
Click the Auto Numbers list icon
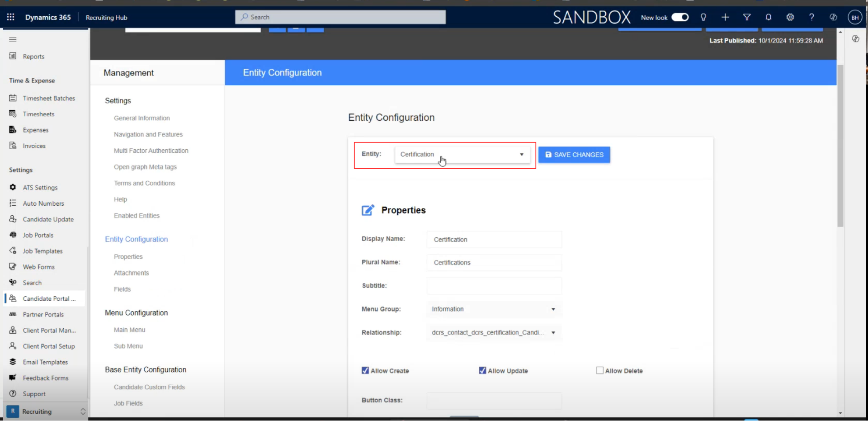[13, 203]
